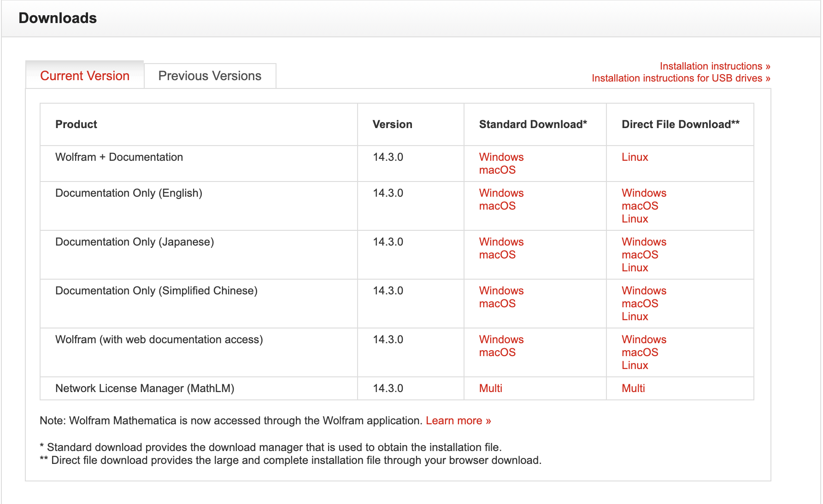Click the Downloads page heading
The width and height of the screenshot is (823, 504).
[x=58, y=18]
